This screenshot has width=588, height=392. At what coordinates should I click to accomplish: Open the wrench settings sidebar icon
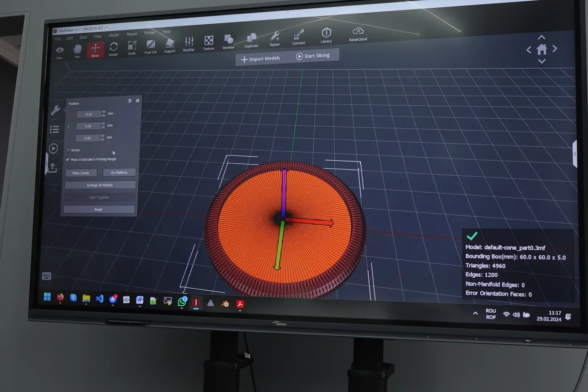(55, 110)
